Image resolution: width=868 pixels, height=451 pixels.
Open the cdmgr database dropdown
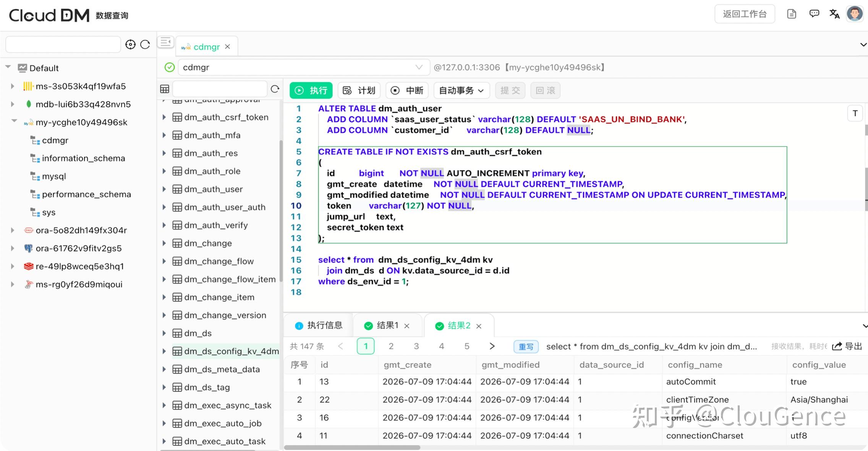(x=304, y=67)
